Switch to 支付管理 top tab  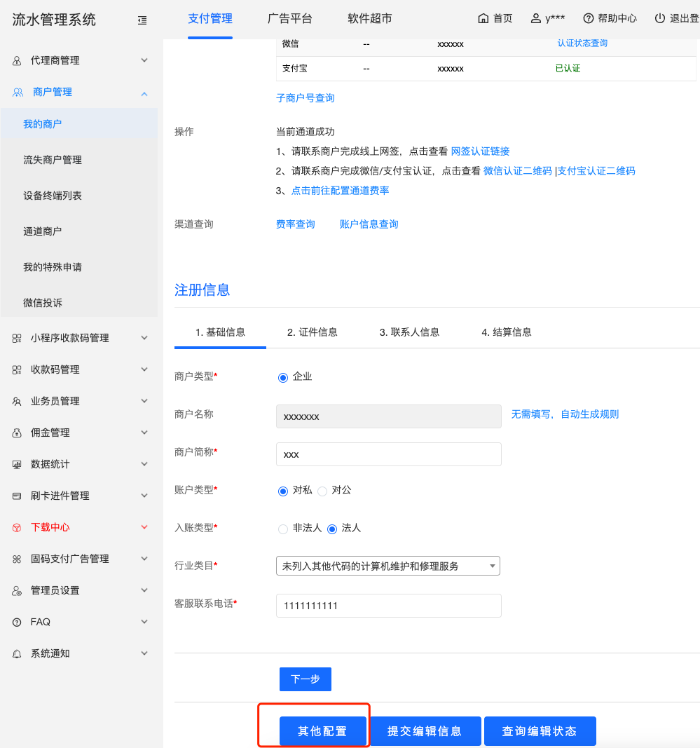pyautogui.click(x=210, y=19)
